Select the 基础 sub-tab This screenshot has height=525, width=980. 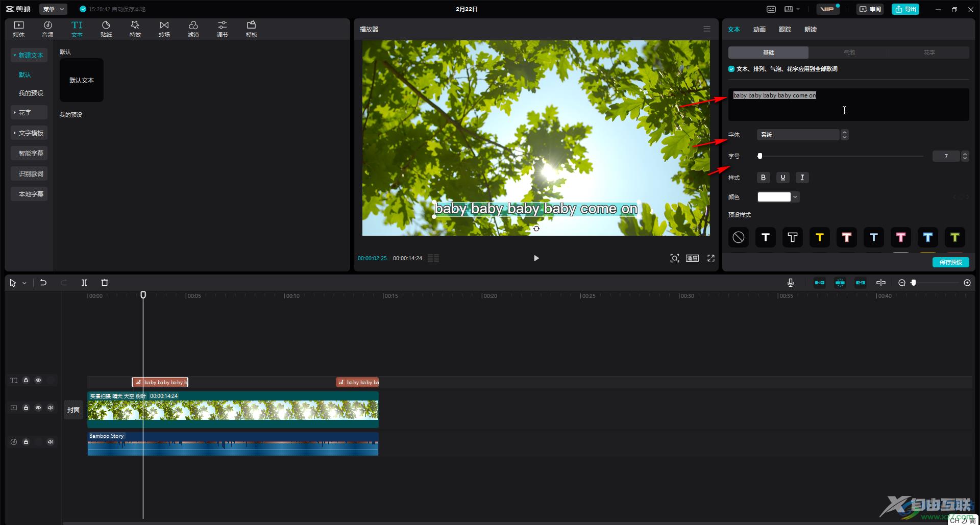click(768, 53)
